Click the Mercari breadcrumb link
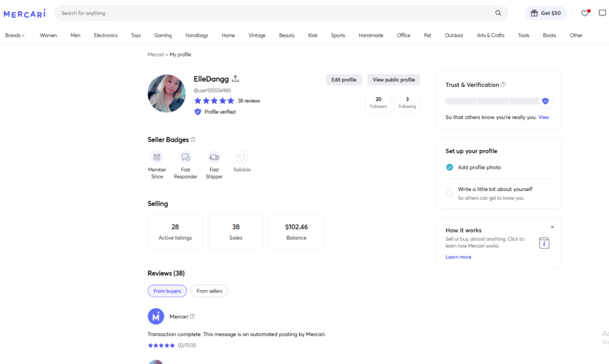Image resolution: width=609 pixels, height=364 pixels. (x=156, y=55)
